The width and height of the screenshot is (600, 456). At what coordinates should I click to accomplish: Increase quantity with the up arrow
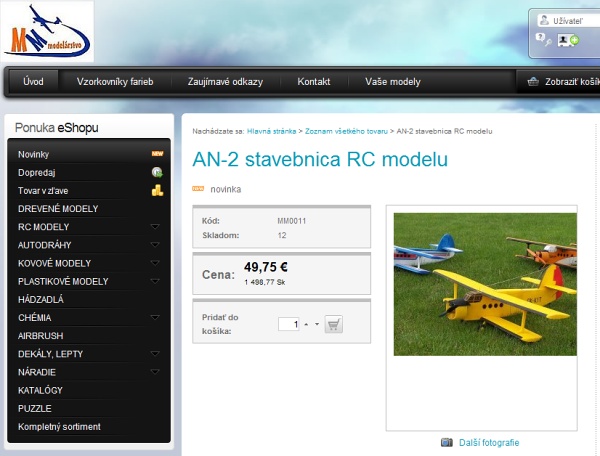point(306,324)
